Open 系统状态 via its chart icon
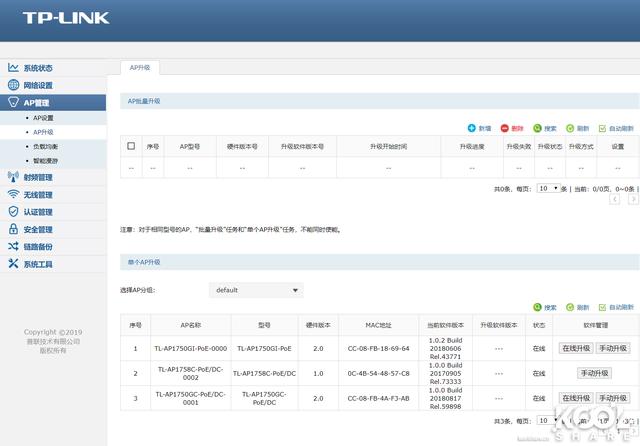The image size is (640, 446). (x=13, y=68)
